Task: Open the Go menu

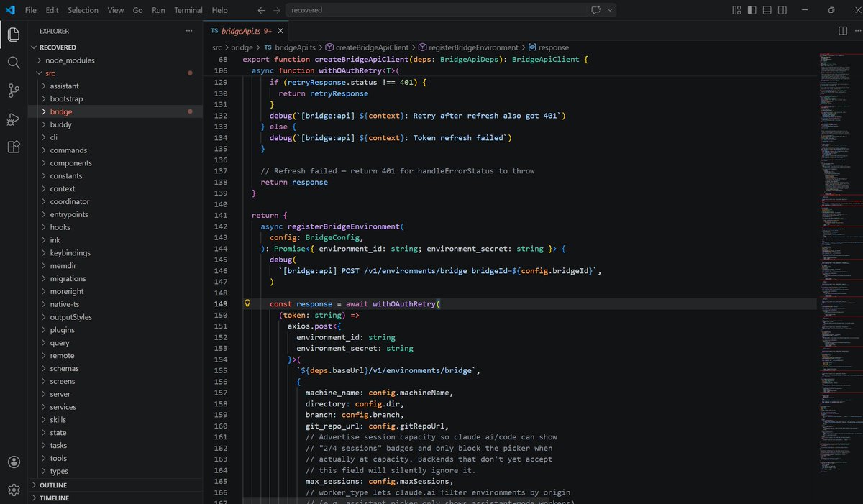Action: (137, 10)
